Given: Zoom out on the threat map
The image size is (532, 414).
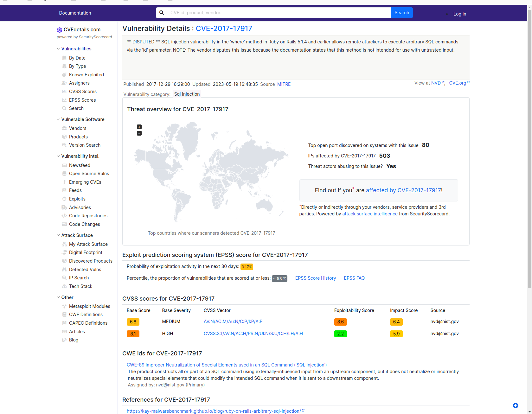Looking at the screenshot, I should click(x=139, y=133).
